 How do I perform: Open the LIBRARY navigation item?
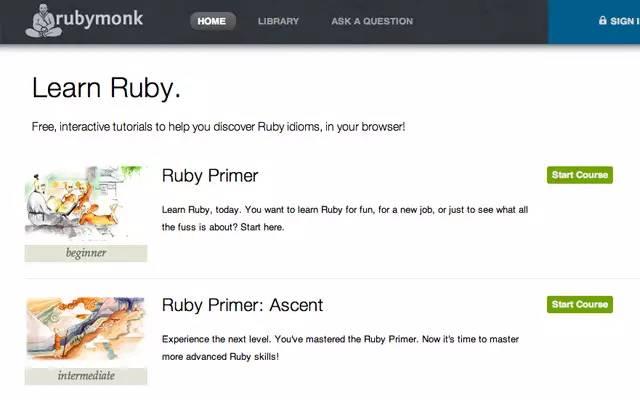click(278, 21)
